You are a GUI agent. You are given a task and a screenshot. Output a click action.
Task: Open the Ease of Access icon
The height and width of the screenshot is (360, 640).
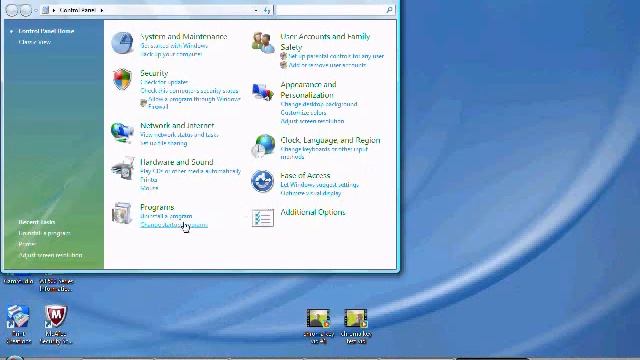(262, 181)
